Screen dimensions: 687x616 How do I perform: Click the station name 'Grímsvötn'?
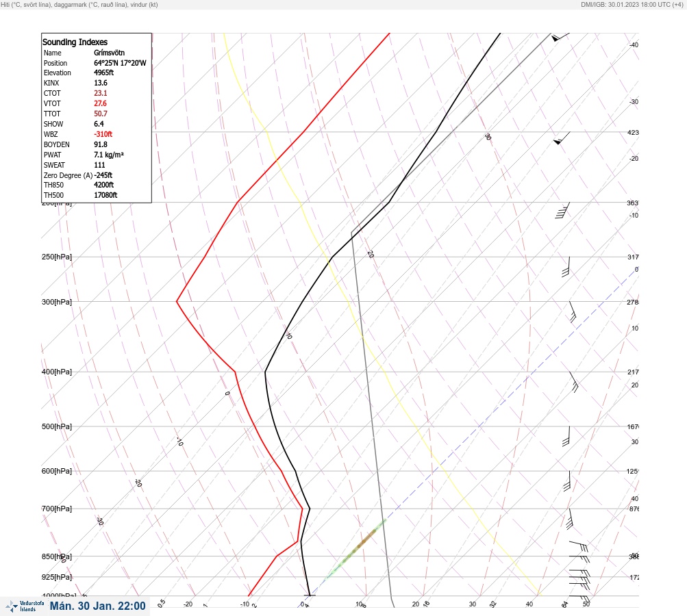109,53
